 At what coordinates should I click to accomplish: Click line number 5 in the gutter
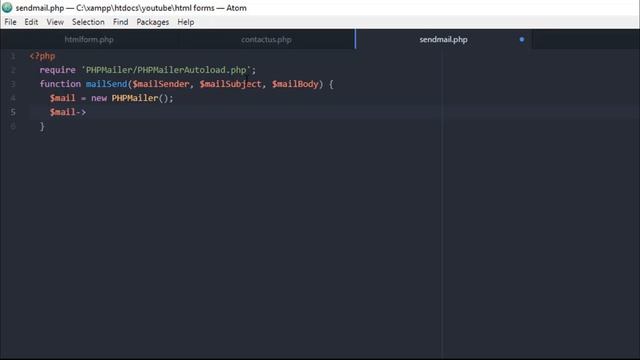point(13,112)
